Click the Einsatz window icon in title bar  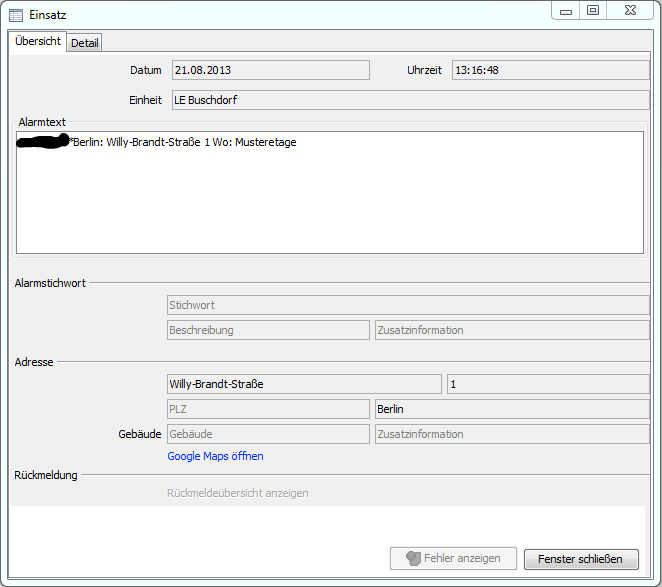[16, 15]
